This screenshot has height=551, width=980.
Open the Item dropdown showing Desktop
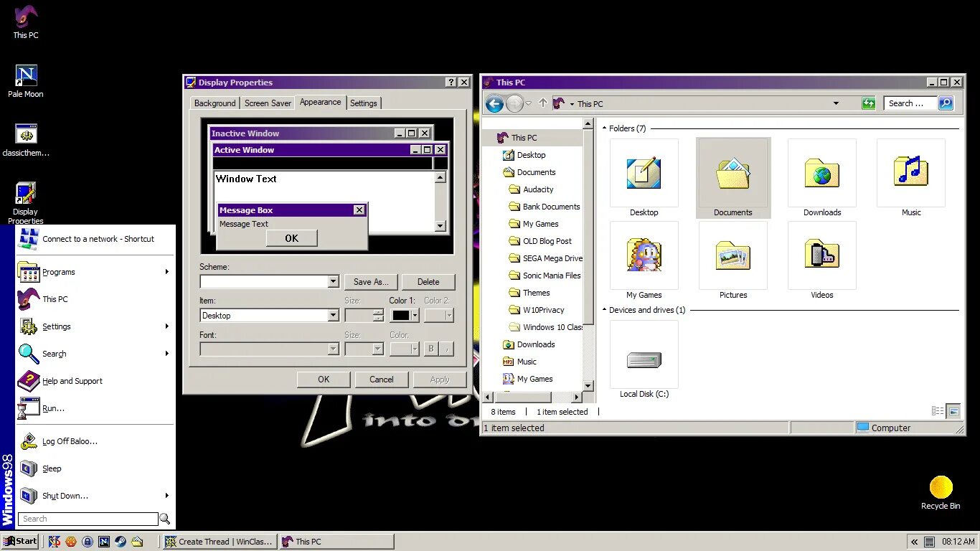click(333, 316)
